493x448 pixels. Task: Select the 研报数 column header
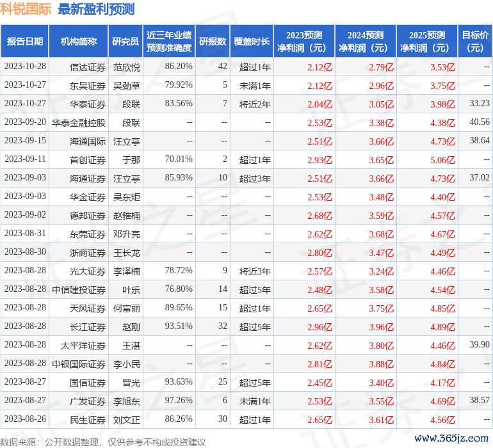213,41
